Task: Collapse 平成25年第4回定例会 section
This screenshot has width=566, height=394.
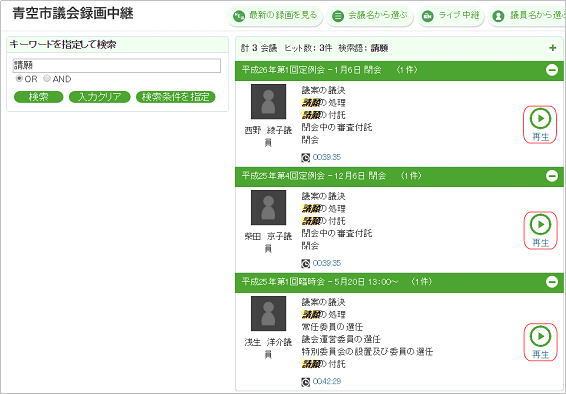Action: point(552,176)
